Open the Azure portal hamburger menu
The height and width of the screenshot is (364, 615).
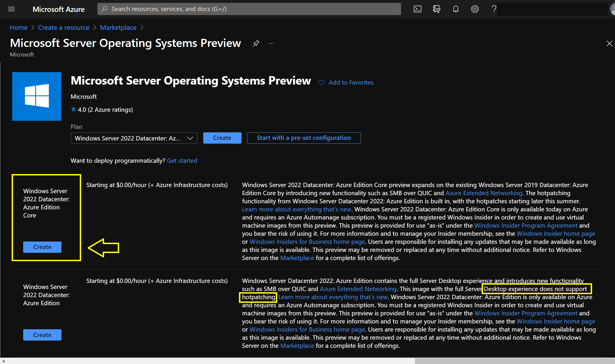[x=11, y=9]
